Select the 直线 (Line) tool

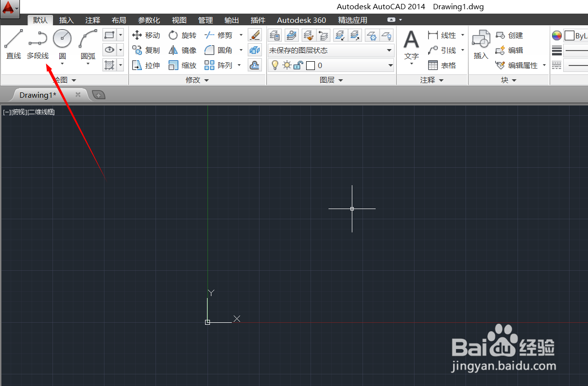[14, 44]
